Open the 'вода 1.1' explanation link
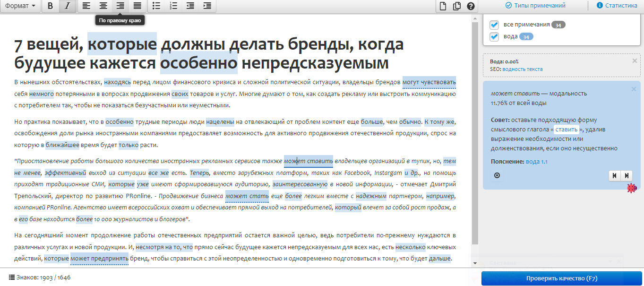The width and height of the screenshot is (644, 286). pyautogui.click(x=537, y=162)
